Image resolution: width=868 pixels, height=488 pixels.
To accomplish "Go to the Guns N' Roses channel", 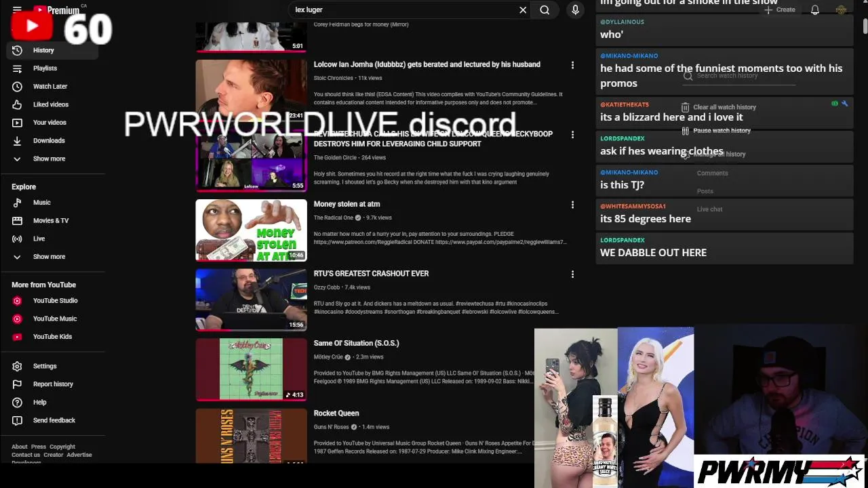I will tap(332, 427).
